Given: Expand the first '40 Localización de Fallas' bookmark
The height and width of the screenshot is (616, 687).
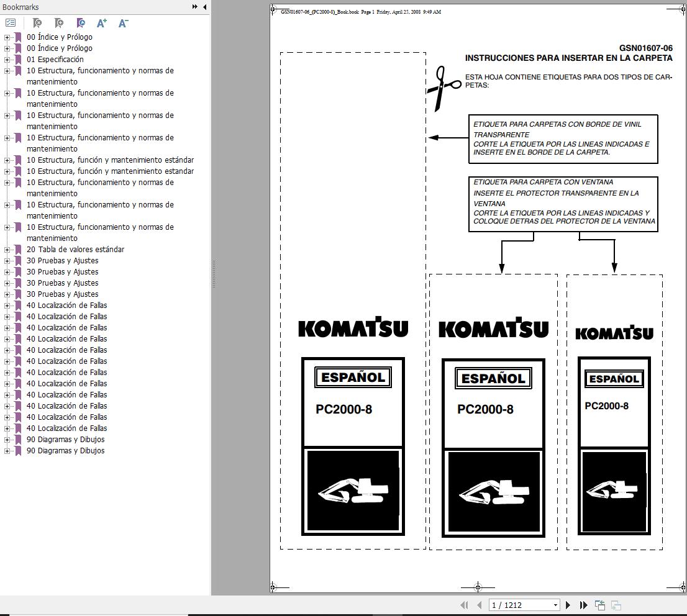Looking at the screenshot, I should pos(7,306).
